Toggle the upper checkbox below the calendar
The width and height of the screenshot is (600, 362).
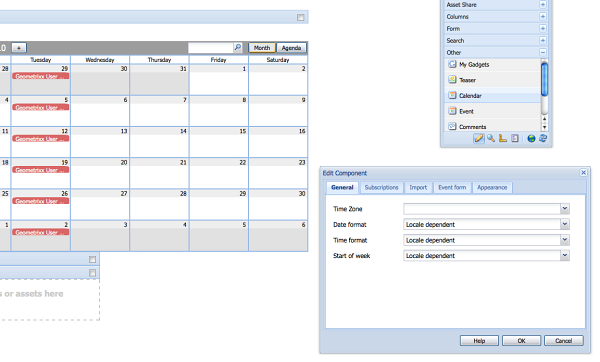pos(93,259)
